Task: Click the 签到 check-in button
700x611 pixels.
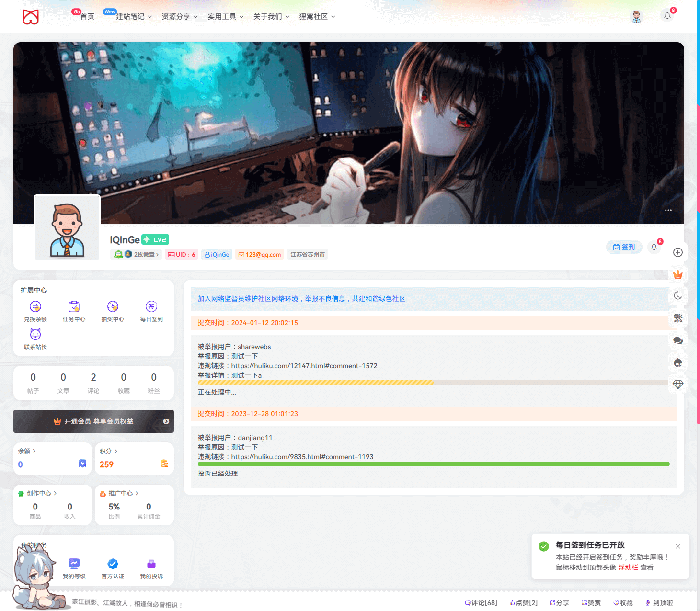Action: pos(624,247)
